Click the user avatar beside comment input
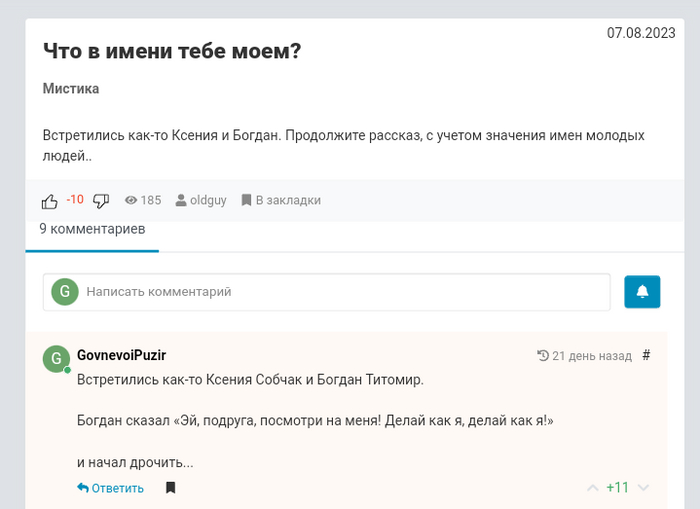Viewport: 700px width, 509px height. [x=65, y=292]
